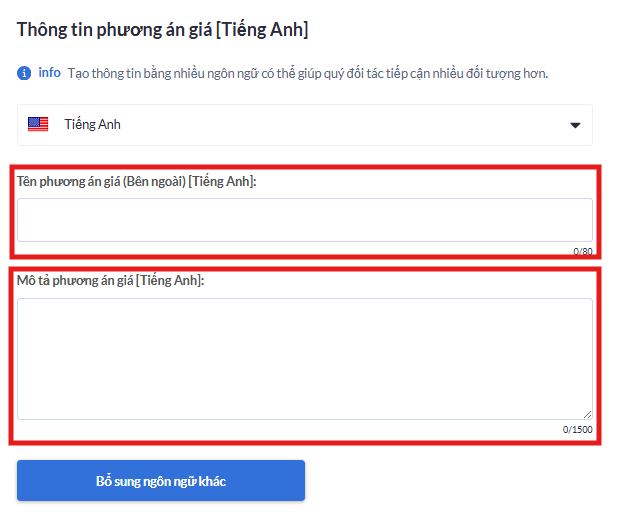Image resolution: width=621 pixels, height=512 pixels.
Task: Click the US flag icon in language selector
Action: pyautogui.click(x=38, y=124)
